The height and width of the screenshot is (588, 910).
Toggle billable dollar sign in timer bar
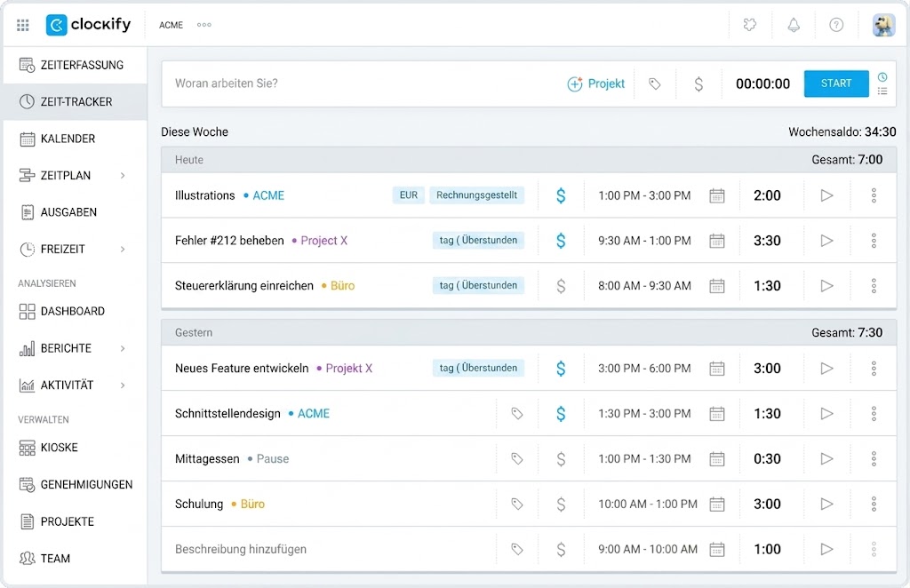coord(698,83)
